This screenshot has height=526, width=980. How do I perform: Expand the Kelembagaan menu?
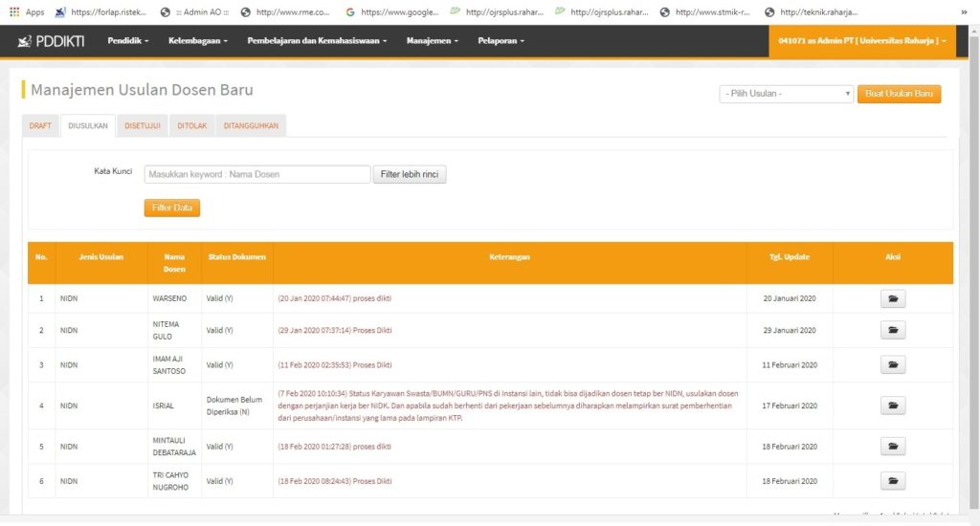click(197, 40)
